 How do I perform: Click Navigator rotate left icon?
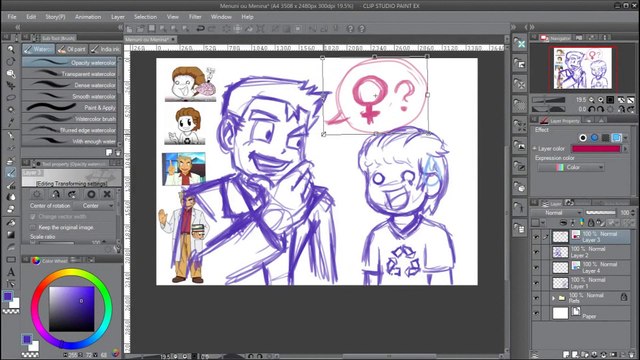(x=592, y=109)
